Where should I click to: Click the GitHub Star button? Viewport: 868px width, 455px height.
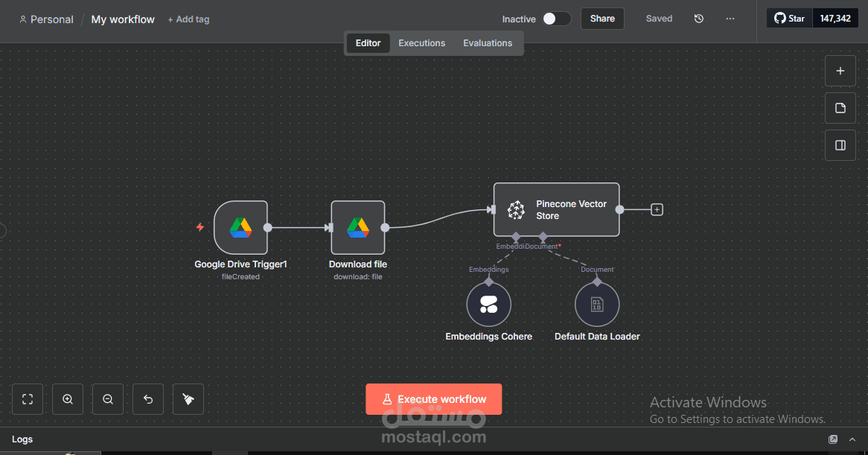coord(789,19)
